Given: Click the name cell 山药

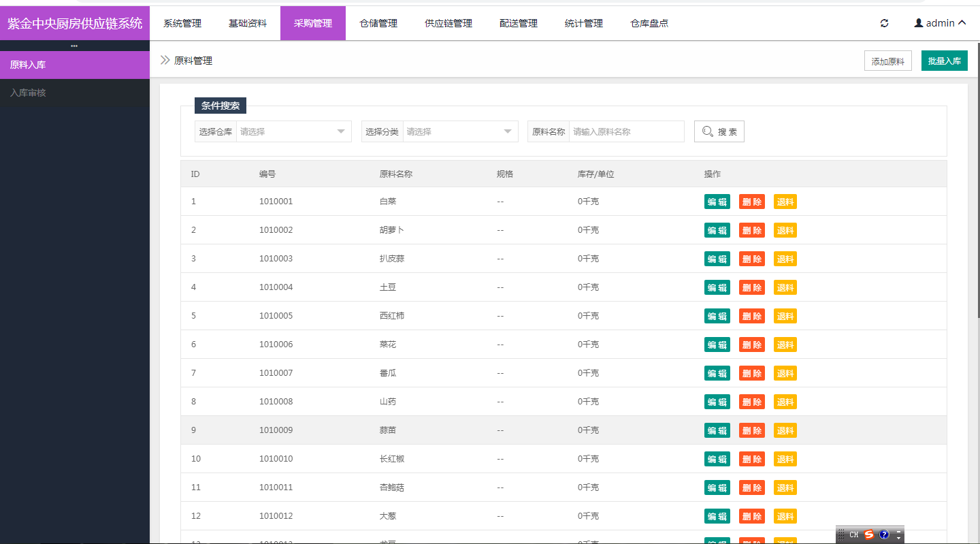Looking at the screenshot, I should click(x=388, y=402).
